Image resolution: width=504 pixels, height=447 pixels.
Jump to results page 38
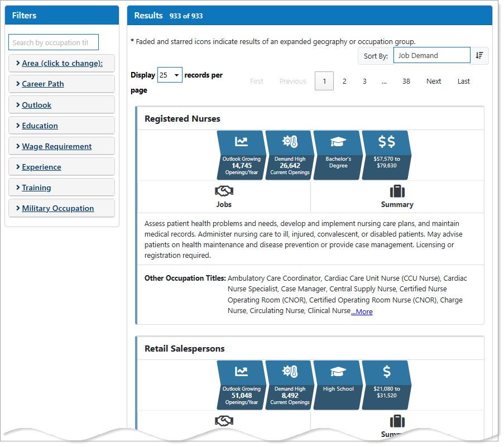(406, 81)
